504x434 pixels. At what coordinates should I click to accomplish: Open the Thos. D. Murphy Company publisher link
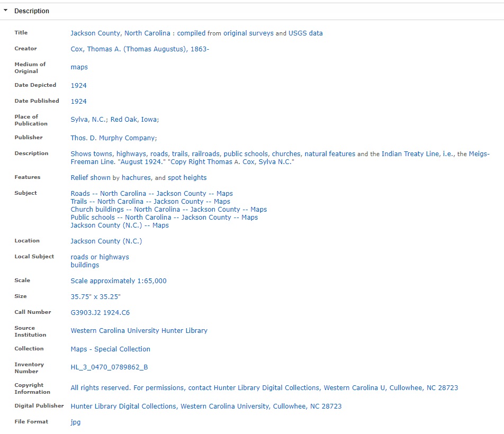(113, 138)
